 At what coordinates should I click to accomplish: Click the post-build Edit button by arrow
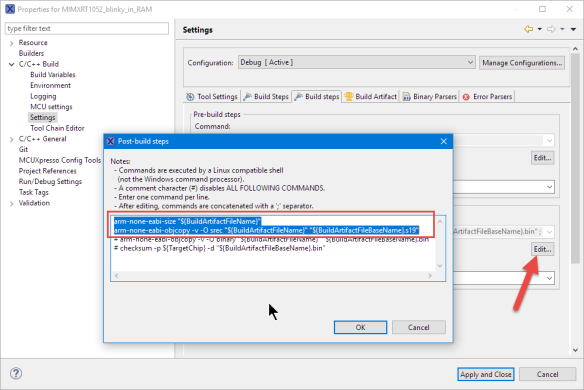(542, 249)
